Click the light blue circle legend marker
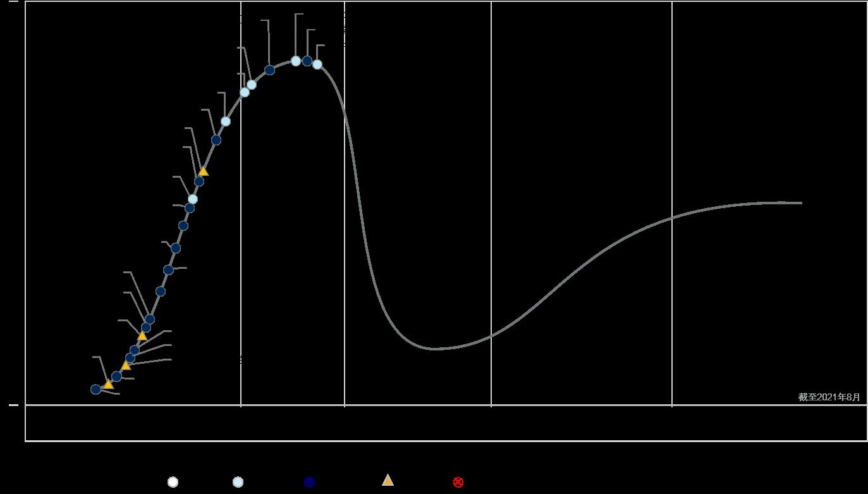The height and width of the screenshot is (494, 868). pyautogui.click(x=238, y=482)
